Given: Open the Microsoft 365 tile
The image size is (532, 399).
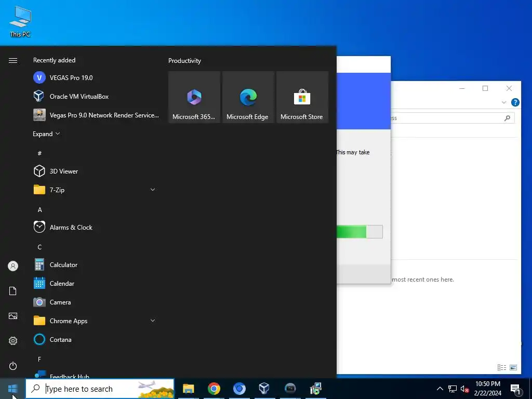Looking at the screenshot, I should coord(194,97).
